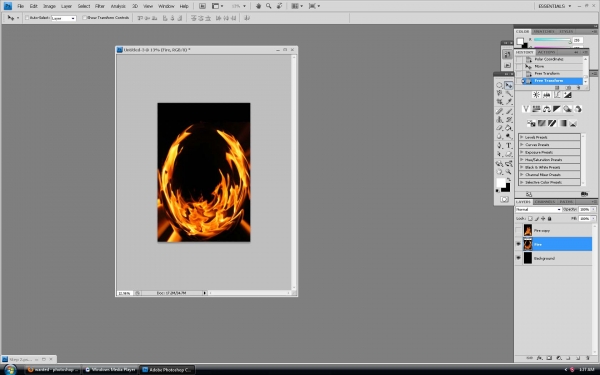Click the foreground color swatch in toolbox
Image resolution: width=600 pixels, height=375 pixels.
tap(501, 183)
